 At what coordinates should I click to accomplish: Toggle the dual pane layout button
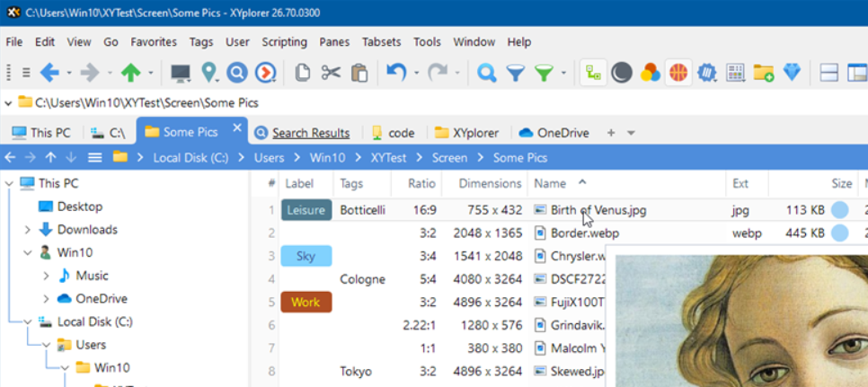(829, 73)
